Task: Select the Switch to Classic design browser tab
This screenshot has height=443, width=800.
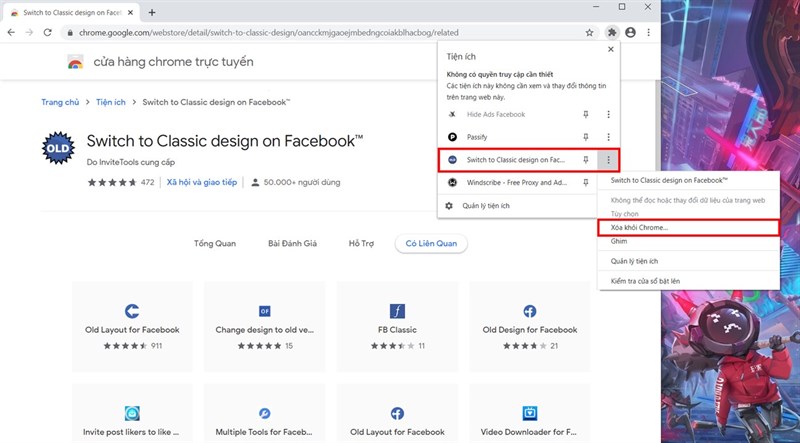Action: point(71,13)
